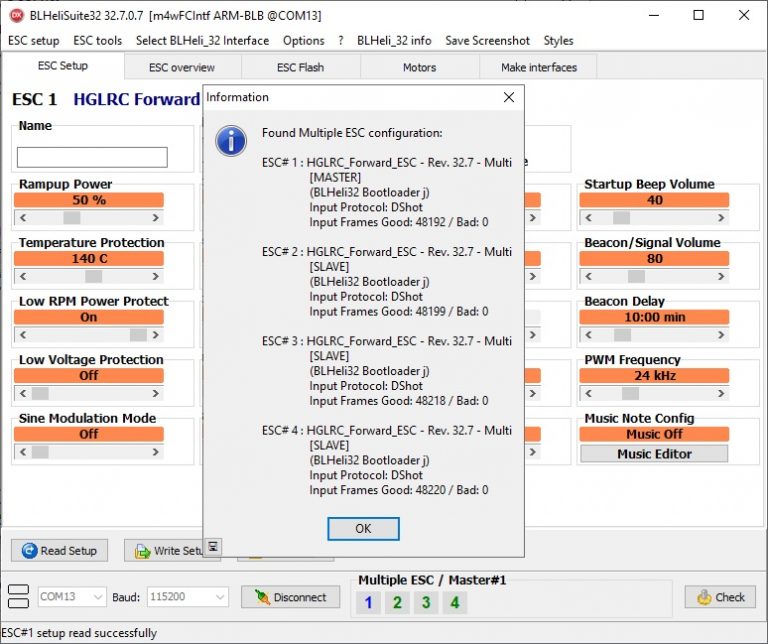Click Read Setup button
Image resolution: width=768 pixels, height=644 pixels.
pyautogui.click(x=59, y=550)
